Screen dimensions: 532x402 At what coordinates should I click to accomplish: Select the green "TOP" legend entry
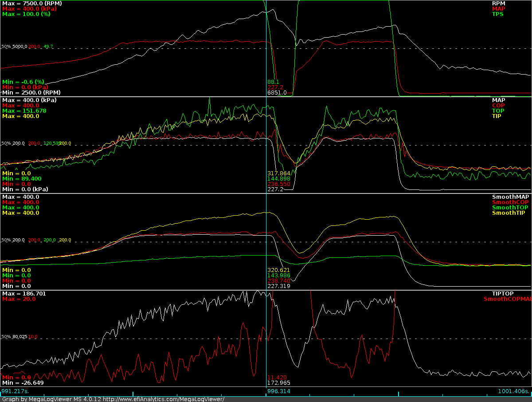coord(498,110)
